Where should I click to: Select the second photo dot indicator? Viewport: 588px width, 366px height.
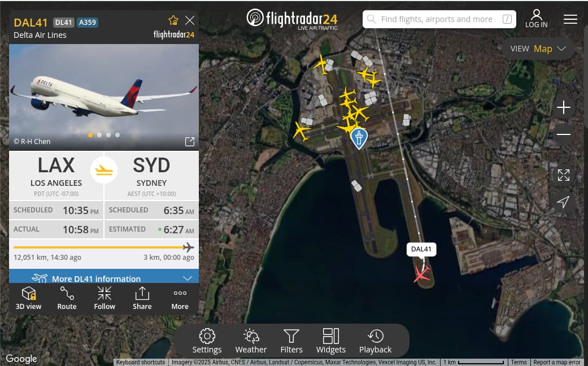[x=99, y=135]
